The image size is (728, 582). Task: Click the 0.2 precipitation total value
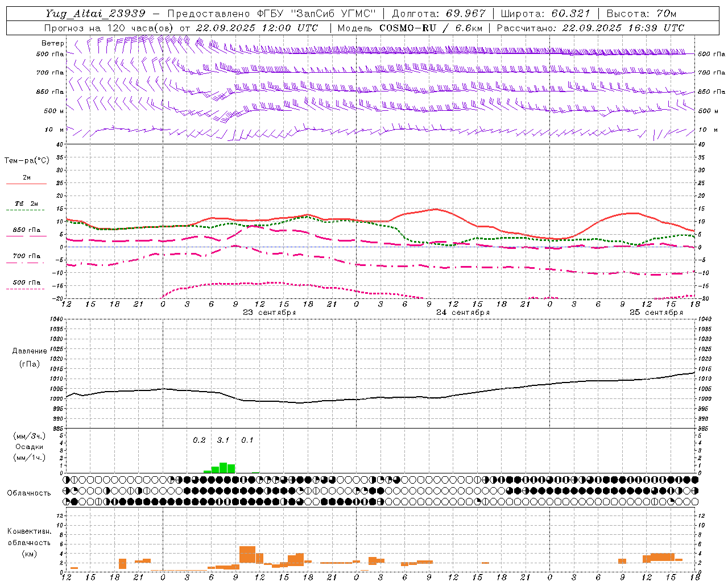[199, 440]
